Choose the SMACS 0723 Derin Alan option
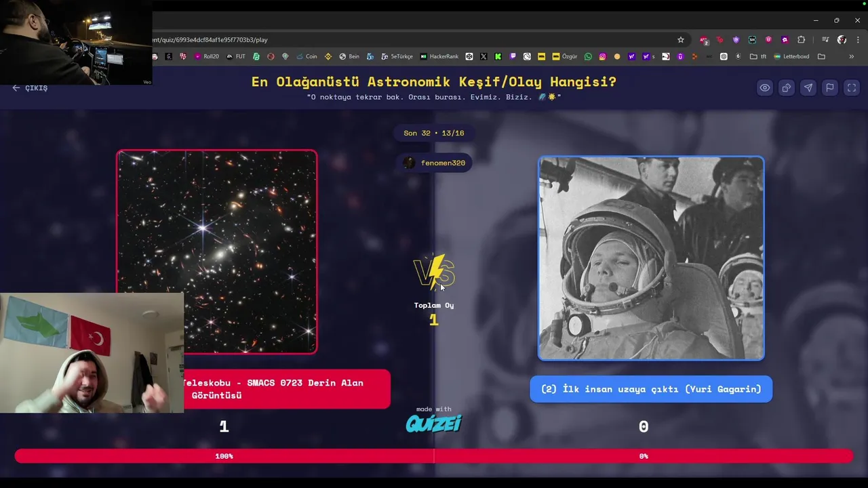The height and width of the screenshot is (488, 868). coord(287,389)
